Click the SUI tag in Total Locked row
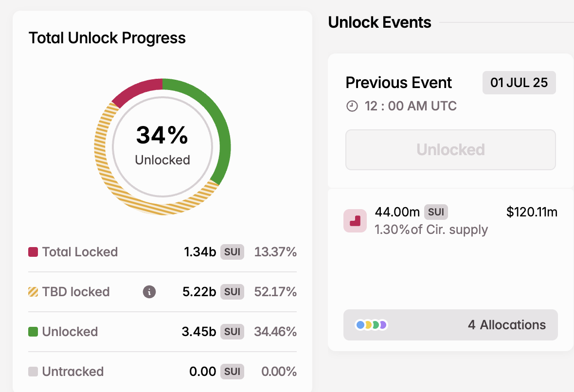The image size is (574, 392). 232,252
